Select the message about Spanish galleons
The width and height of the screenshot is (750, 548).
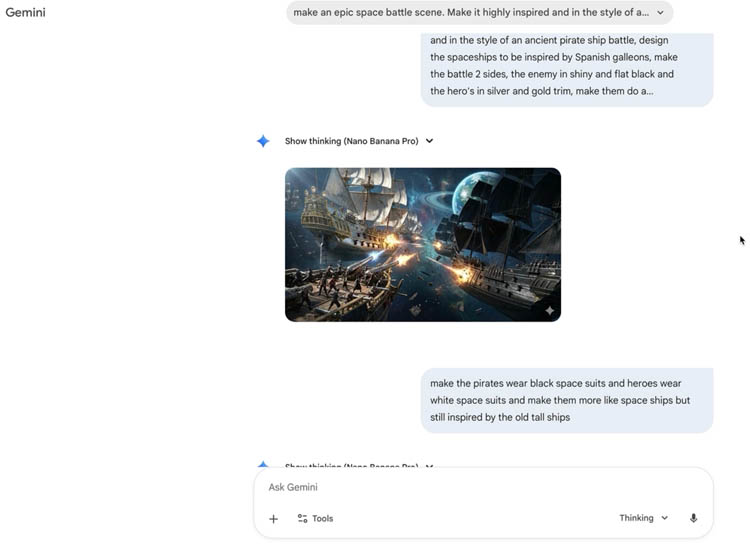pos(566,66)
